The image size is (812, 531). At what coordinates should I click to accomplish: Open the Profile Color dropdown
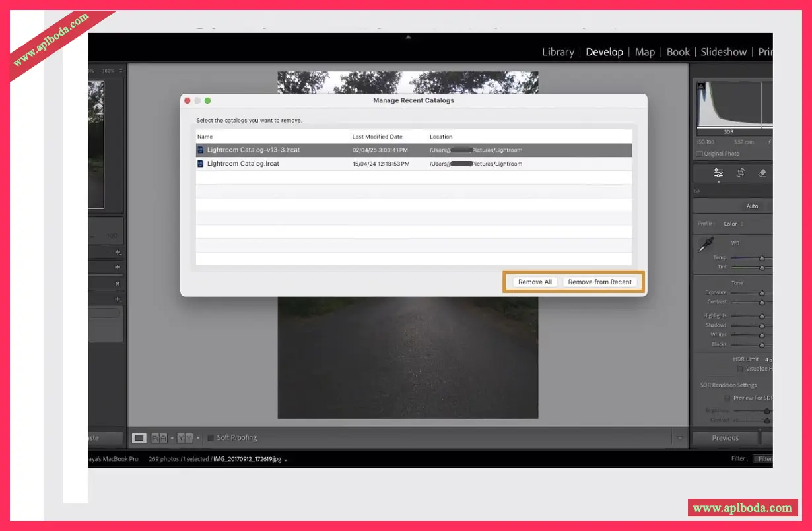pyautogui.click(x=733, y=224)
